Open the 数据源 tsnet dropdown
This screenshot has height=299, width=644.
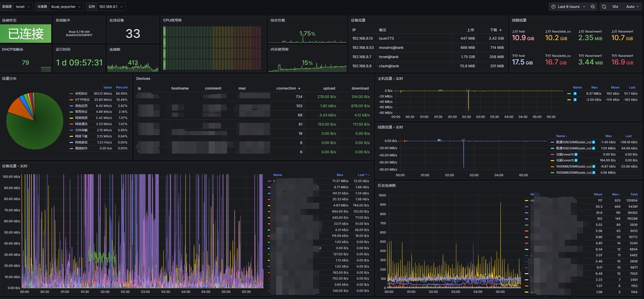[23, 7]
